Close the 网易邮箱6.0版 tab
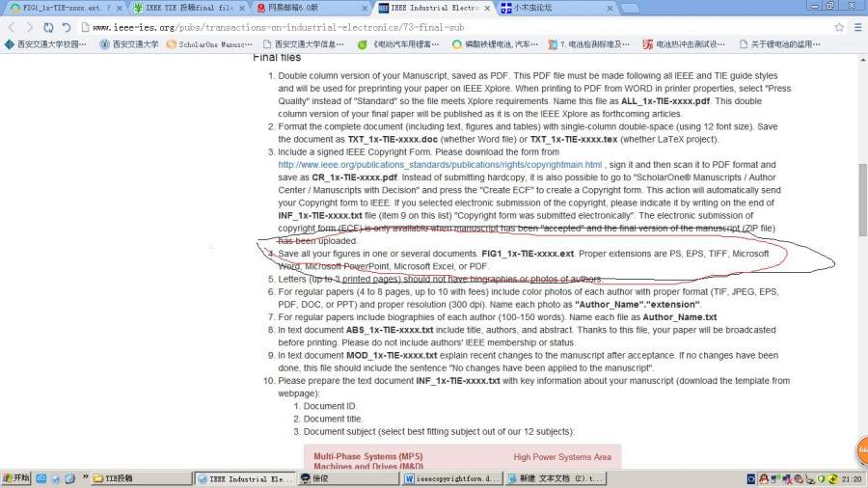 coord(365,9)
